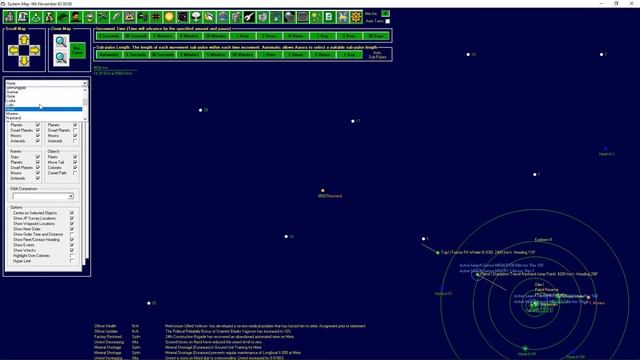640x360 pixels.
Task: Open the black galactic map toolbar icon
Action: (x=182, y=17)
